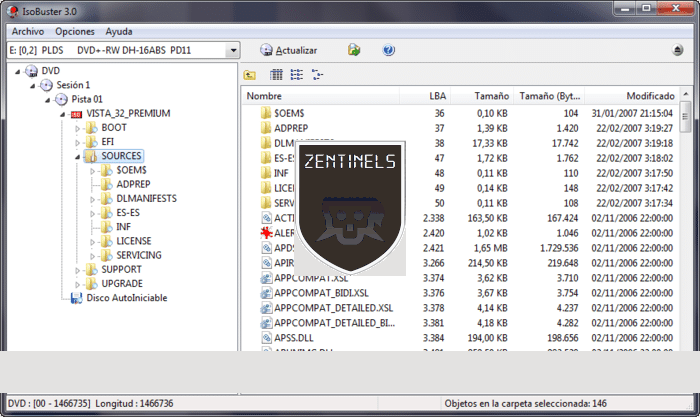Click LBA value 2.338
The image size is (700, 417).
point(433,218)
